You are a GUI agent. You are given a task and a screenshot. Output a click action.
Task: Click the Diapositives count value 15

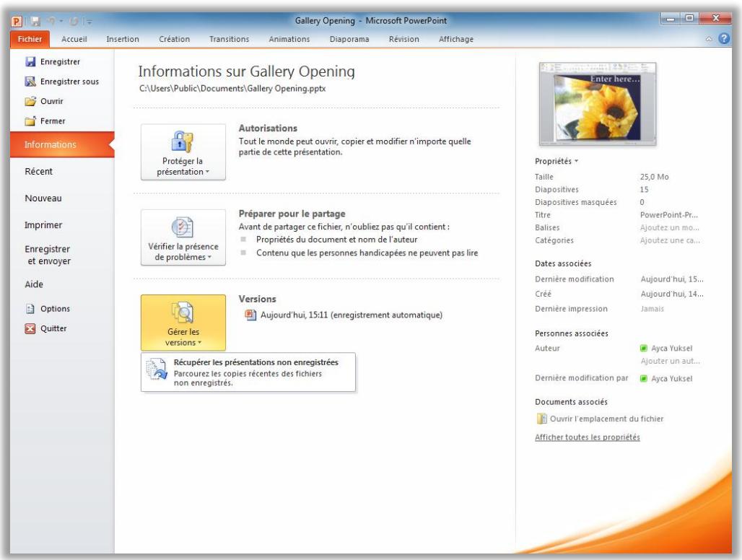[644, 190]
